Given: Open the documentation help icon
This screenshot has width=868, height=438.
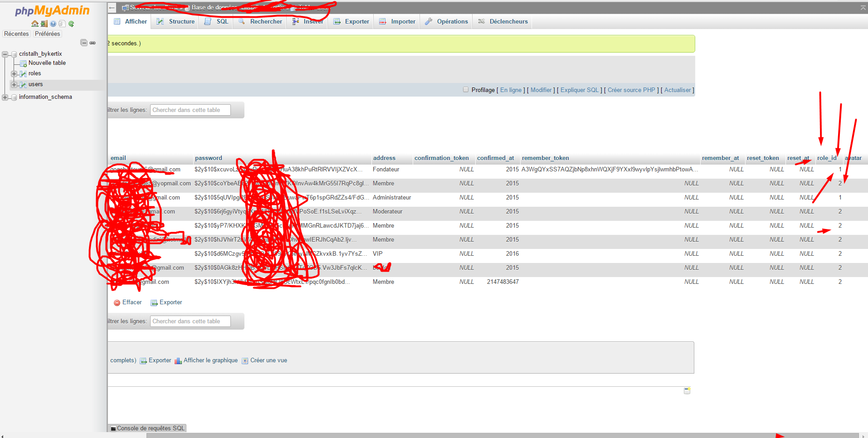Looking at the screenshot, I should (x=53, y=24).
